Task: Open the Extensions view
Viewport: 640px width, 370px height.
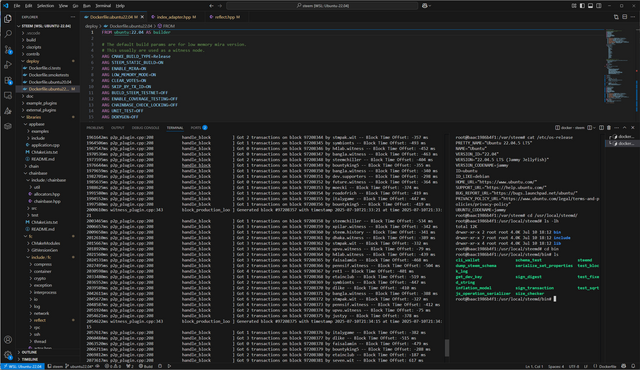Action: [x=8, y=80]
